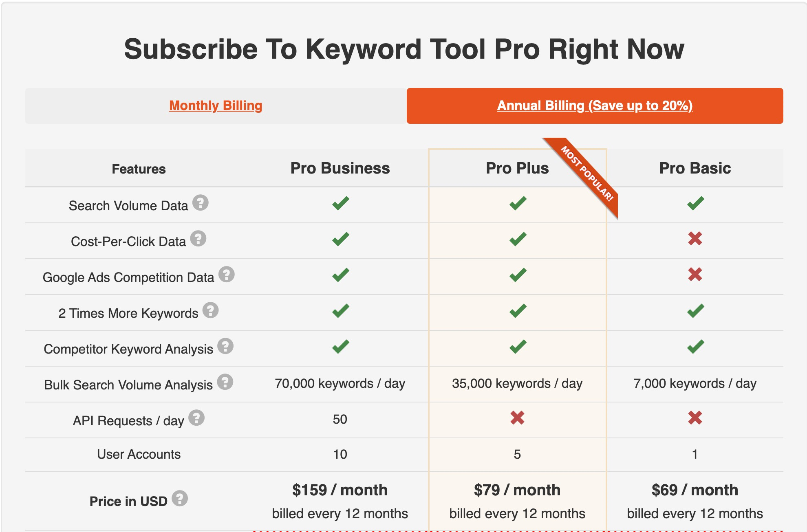This screenshot has width=807, height=532.
Task: Click help icon next to Cost-Per-Click Data
Action: point(198,238)
